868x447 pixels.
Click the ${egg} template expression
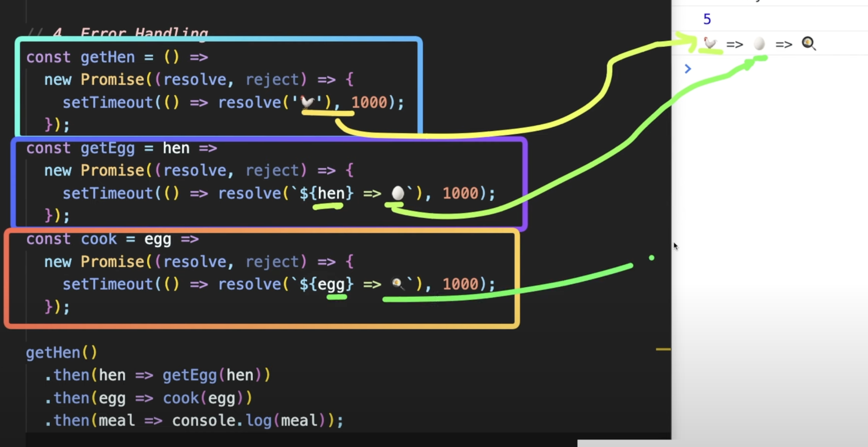[327, 285]
